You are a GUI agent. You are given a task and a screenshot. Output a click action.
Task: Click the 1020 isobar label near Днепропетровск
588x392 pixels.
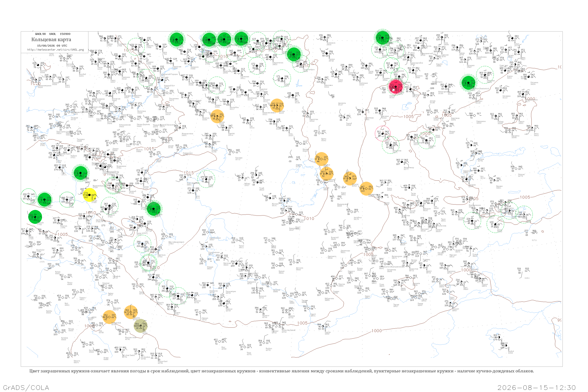click(x=35, y=83)
